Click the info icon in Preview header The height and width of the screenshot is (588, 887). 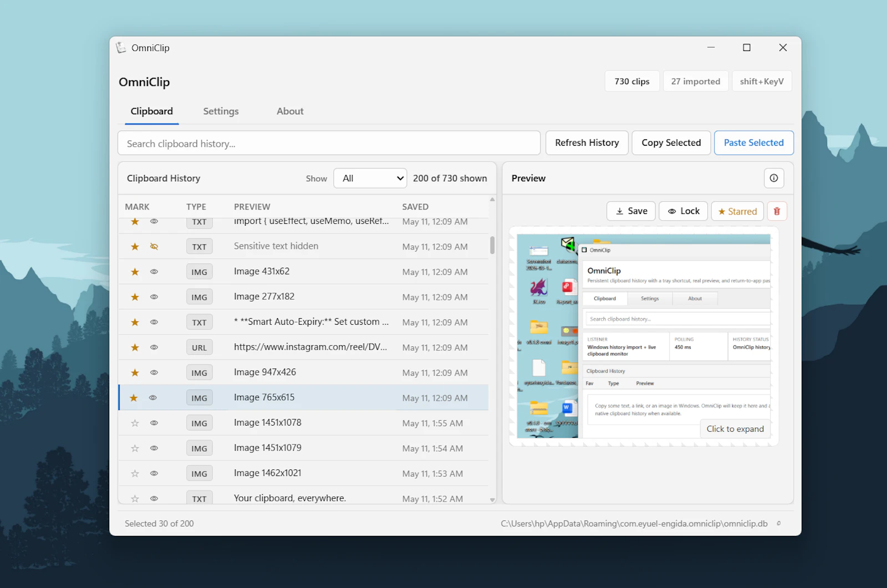click(774, 178)
